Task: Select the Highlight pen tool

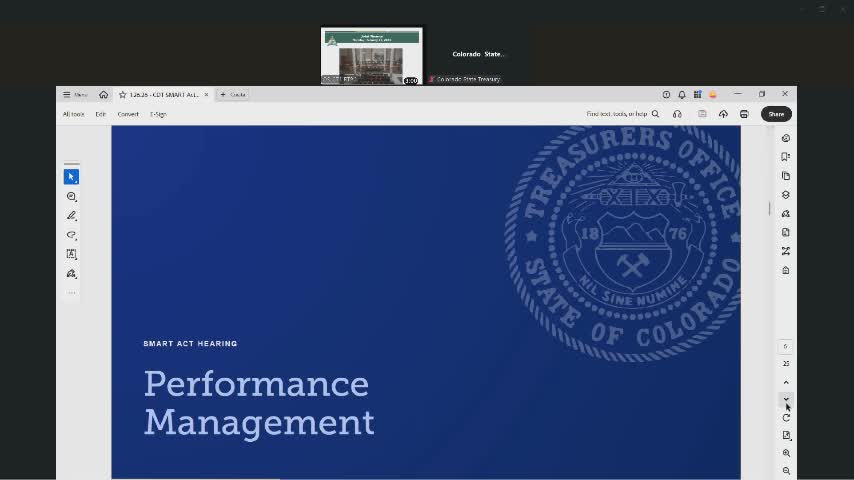Action: click(71, 216)
